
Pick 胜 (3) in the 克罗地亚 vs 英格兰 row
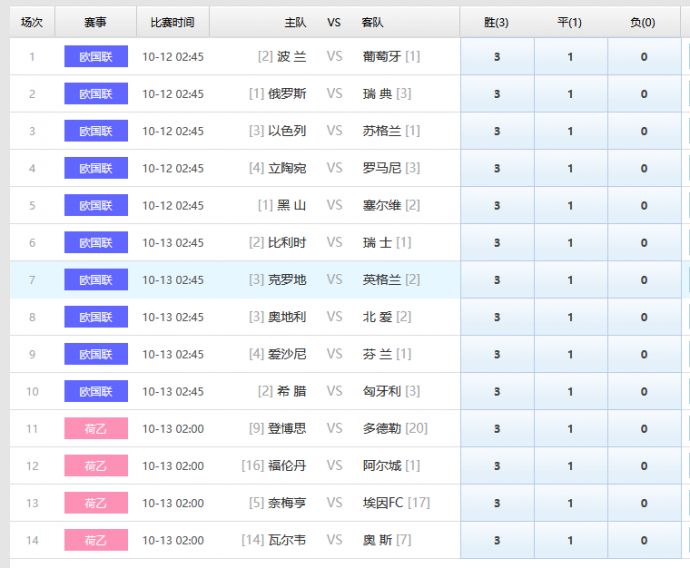click(x=497, y=280)
